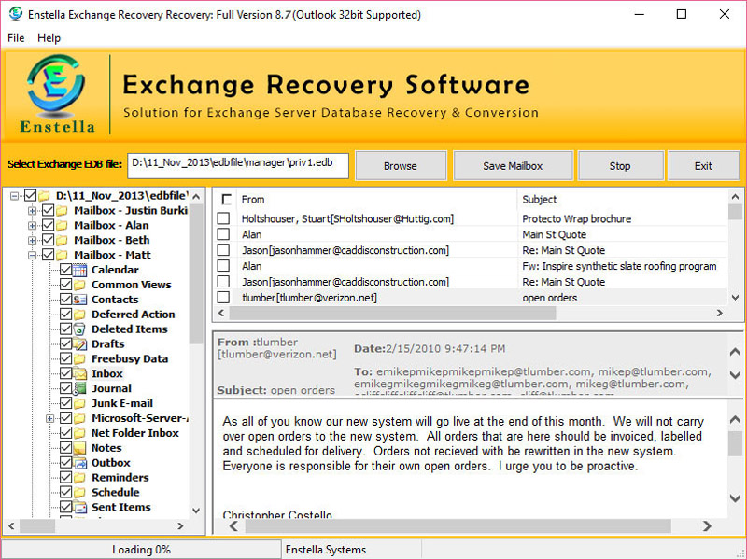Uncheck the Mailbox - Matt checkbox

coord(48,255)
